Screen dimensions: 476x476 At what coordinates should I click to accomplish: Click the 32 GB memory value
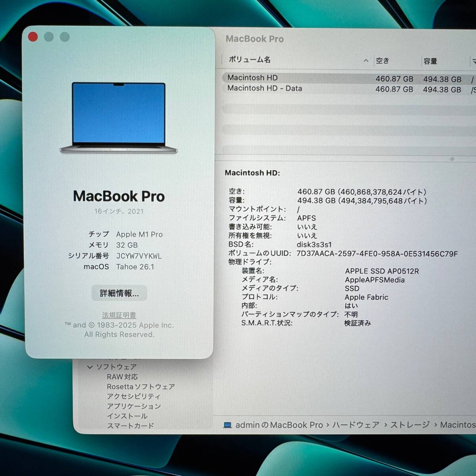click(x=127, y=245)
